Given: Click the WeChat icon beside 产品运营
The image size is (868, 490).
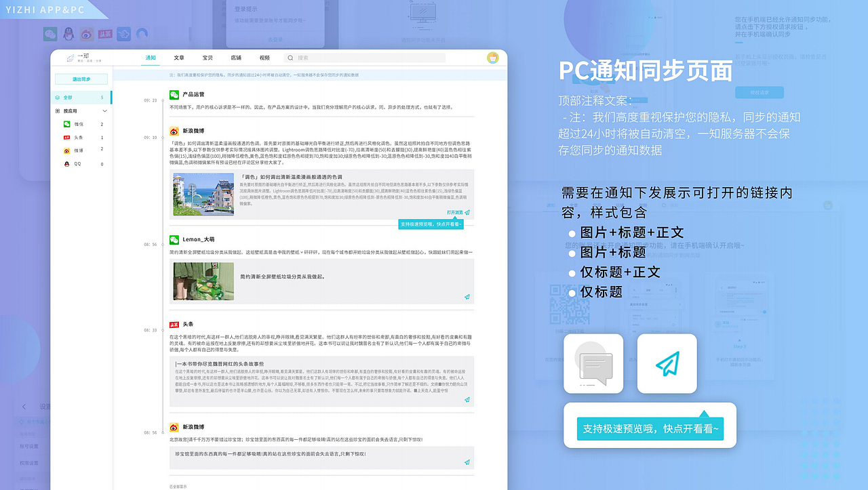Looking at the screenshot, I should 174,94.
